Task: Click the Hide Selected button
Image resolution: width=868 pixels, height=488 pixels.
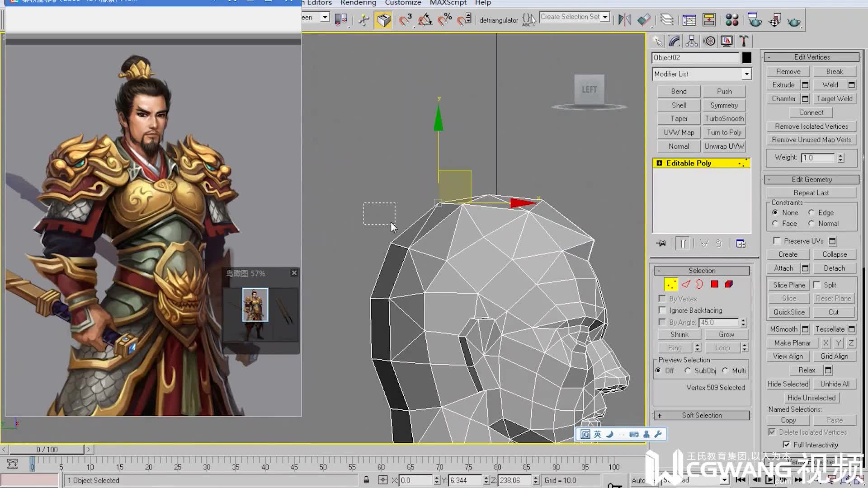Action: click(788, 384)
